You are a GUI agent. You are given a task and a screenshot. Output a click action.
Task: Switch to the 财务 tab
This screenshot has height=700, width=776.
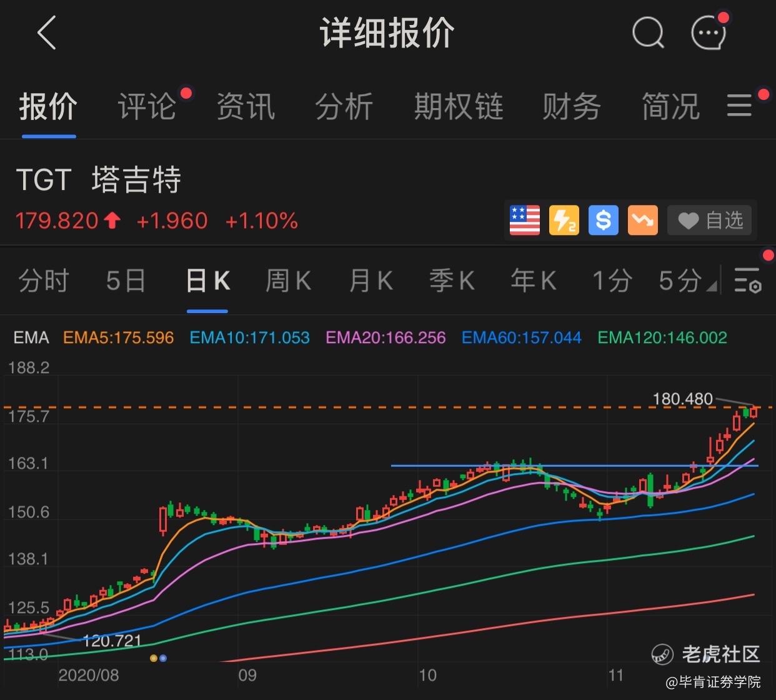click(572, 107)
